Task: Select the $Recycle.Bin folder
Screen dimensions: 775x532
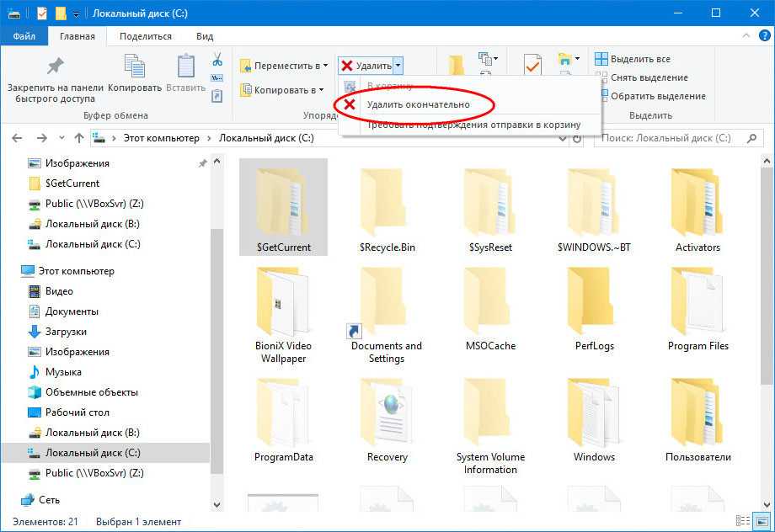Action: click(387, 210)
